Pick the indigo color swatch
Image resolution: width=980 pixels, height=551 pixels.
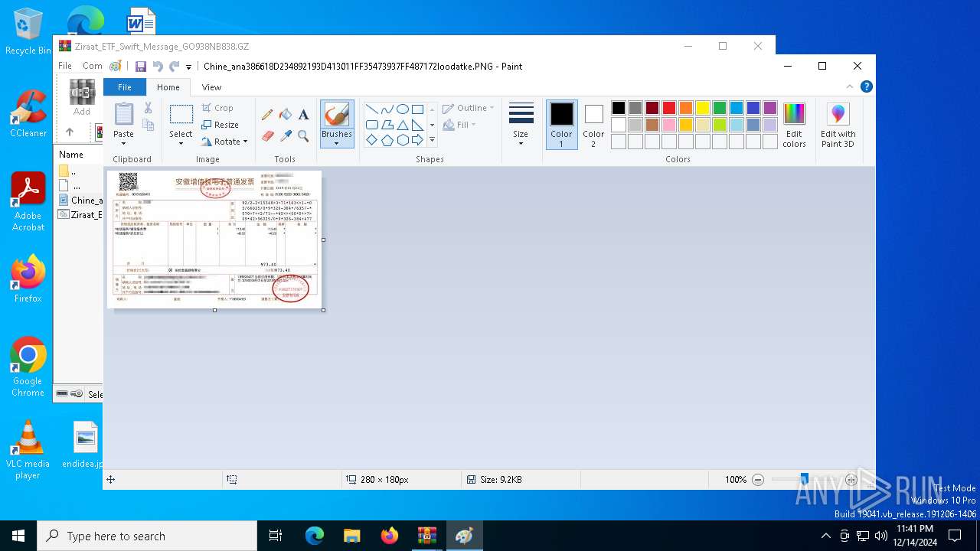pyautogui.click(x=753, y=108)
